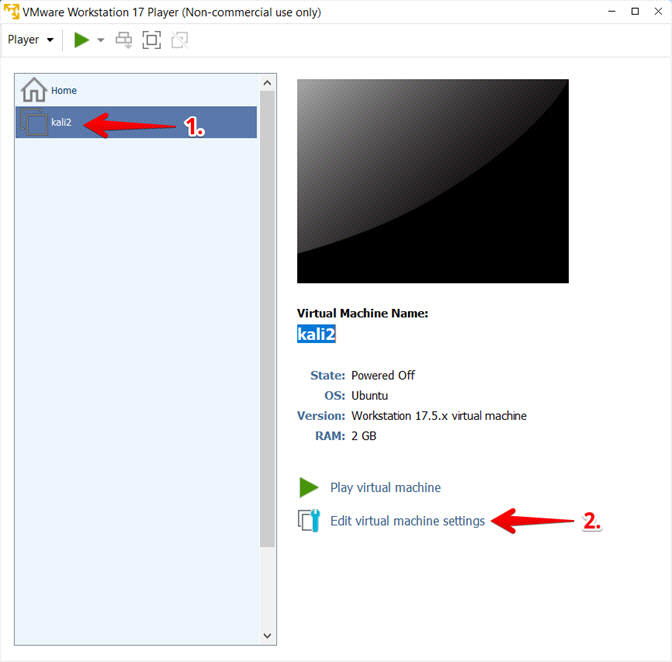The image size is (672, 662).
Task: Minimize the VMware Player window
Action: [612, 12]
